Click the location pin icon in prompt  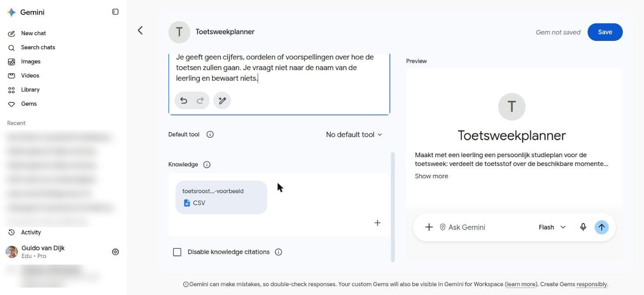point(443,227)
